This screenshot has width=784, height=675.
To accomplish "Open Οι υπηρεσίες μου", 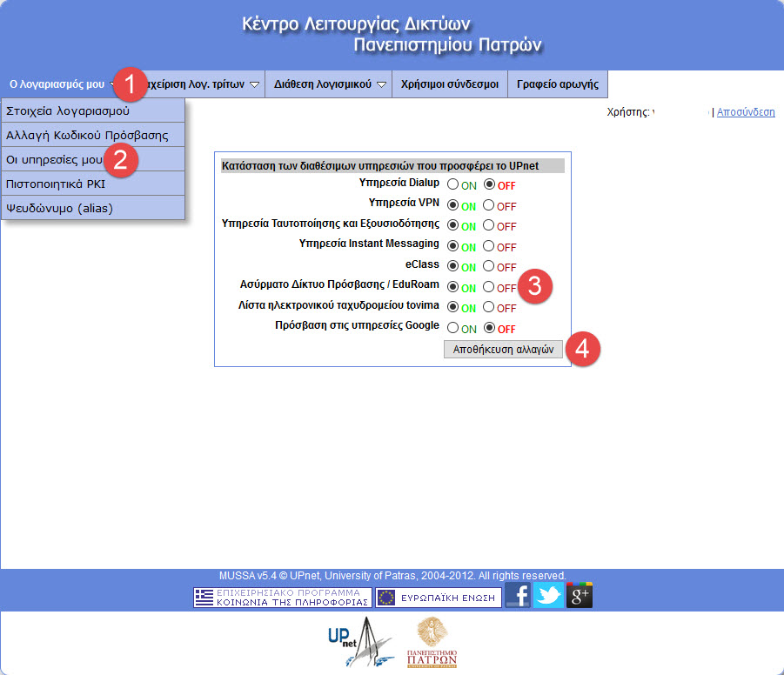I will (93, 159).
